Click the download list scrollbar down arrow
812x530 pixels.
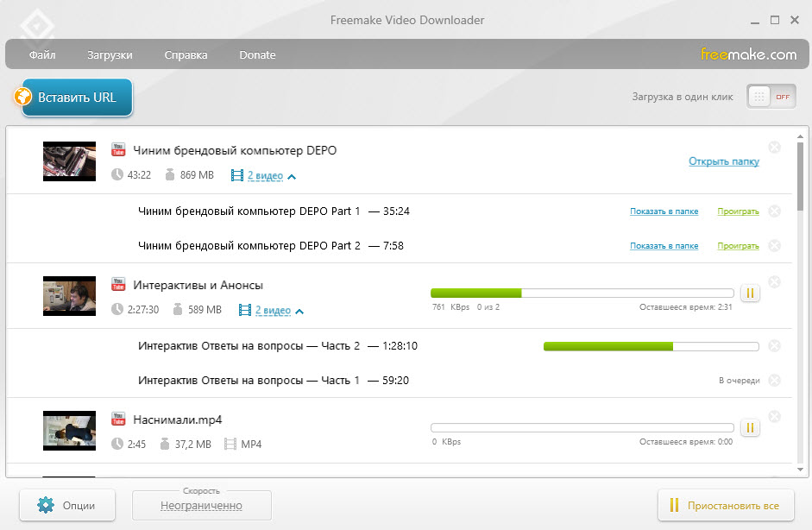(800, 470)
